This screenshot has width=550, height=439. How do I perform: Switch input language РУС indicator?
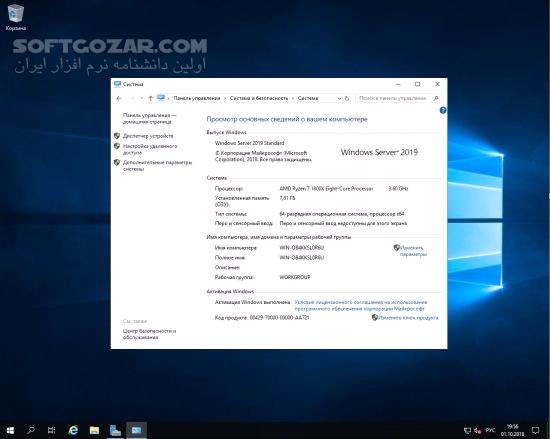[490, 430]
